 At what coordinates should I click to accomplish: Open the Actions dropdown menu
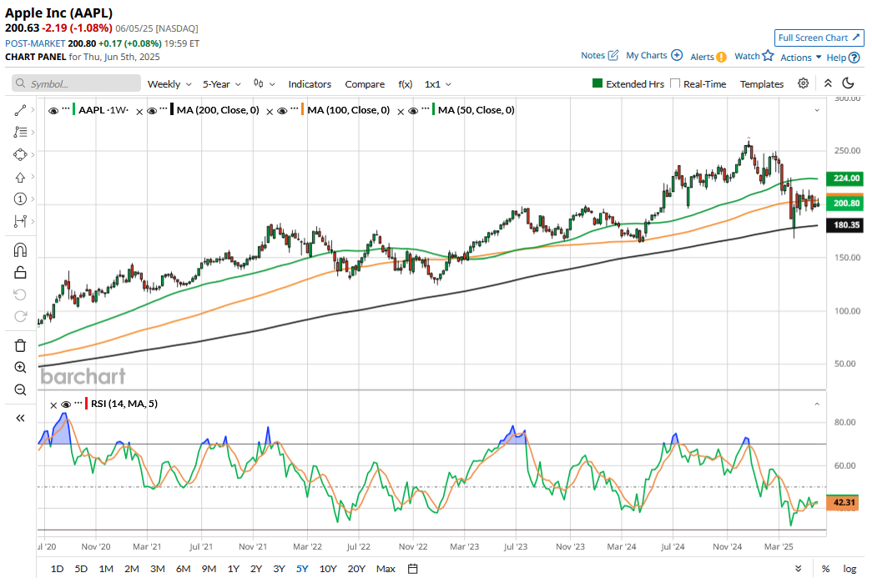801,58
